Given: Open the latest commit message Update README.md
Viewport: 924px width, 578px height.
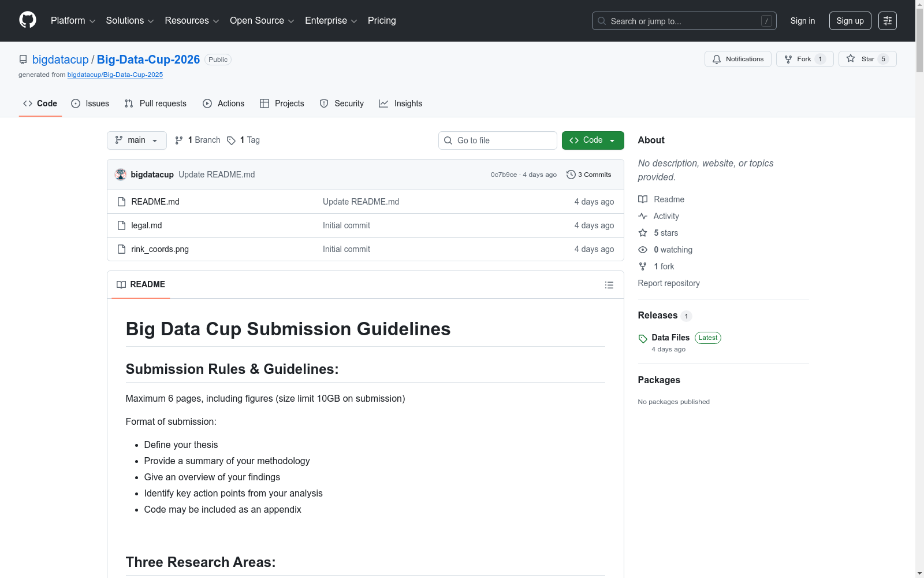Looking at the screenshot, I should 217,175.
